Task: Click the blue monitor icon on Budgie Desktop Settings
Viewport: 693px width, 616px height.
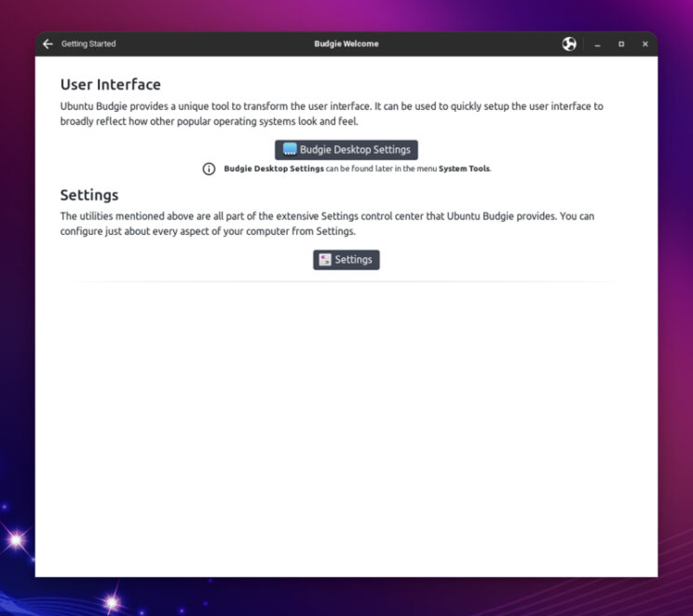Action: pyautogui.click(x=290, y=150)
